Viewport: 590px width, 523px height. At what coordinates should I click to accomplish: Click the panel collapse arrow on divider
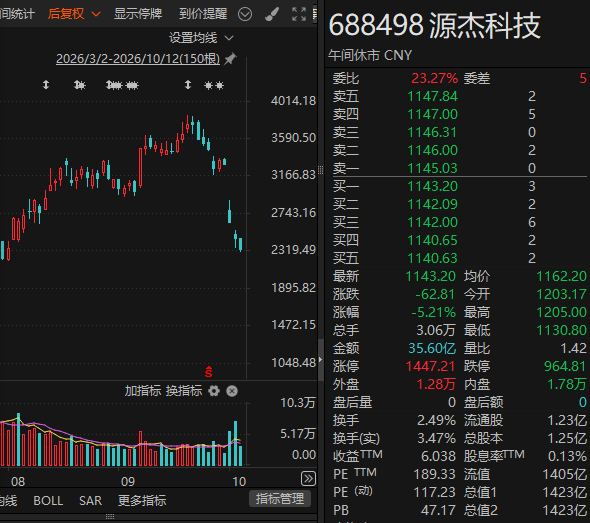(x=321, y=360)
